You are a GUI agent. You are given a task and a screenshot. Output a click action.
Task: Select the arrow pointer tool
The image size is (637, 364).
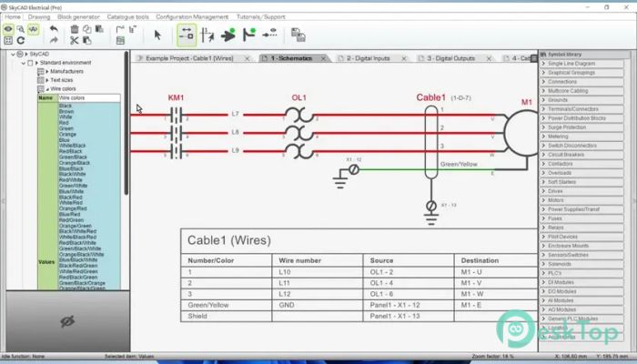pyautogui.click(x=157, y=35)
